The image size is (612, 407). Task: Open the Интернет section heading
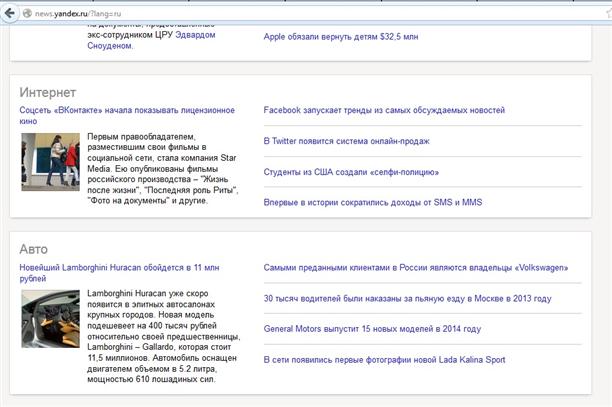(x=47, y=92)
